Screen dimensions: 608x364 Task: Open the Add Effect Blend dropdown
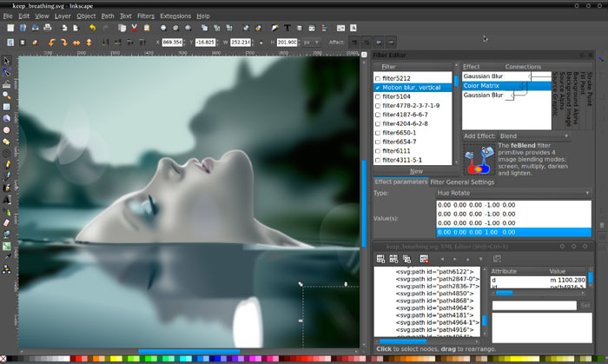pos(534,136)
